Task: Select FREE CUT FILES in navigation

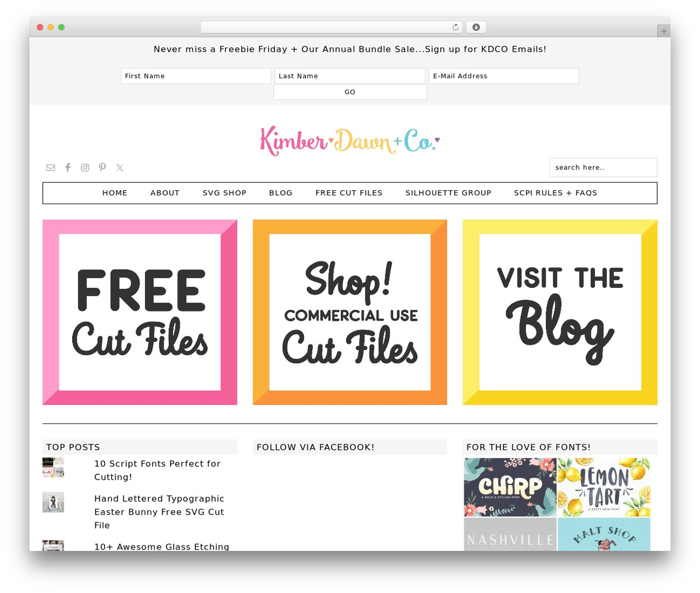Action: 349,193
